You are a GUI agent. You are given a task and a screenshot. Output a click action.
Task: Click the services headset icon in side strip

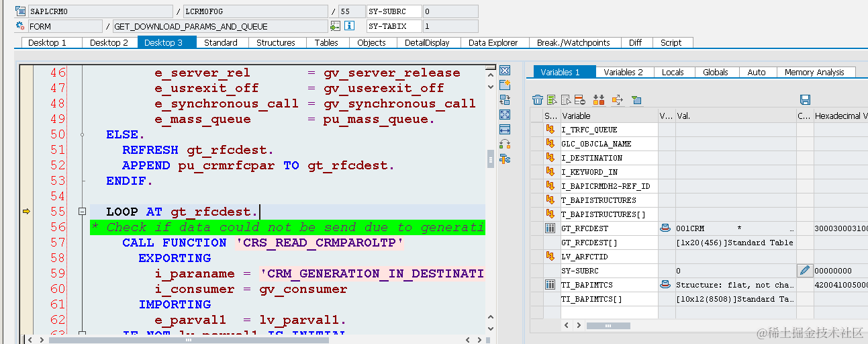(505, 144)
